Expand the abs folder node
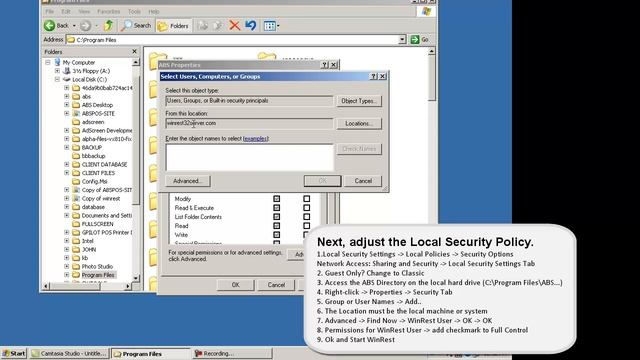The width and height of the screenshot is (640, 360). point(67,96)
